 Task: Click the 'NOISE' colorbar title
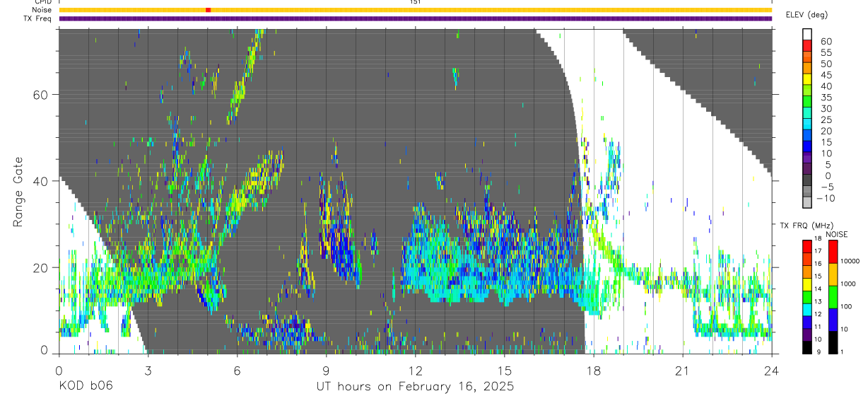pos(835,234)
